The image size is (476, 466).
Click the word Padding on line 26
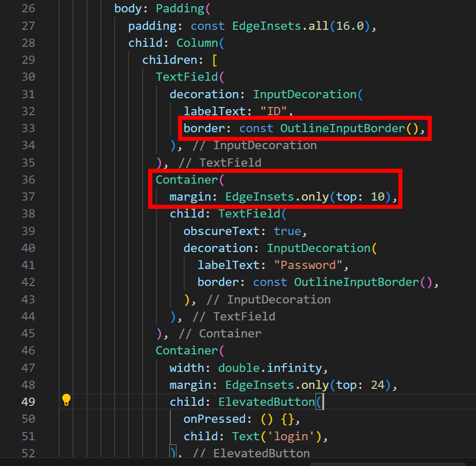[x=180, y=9]
